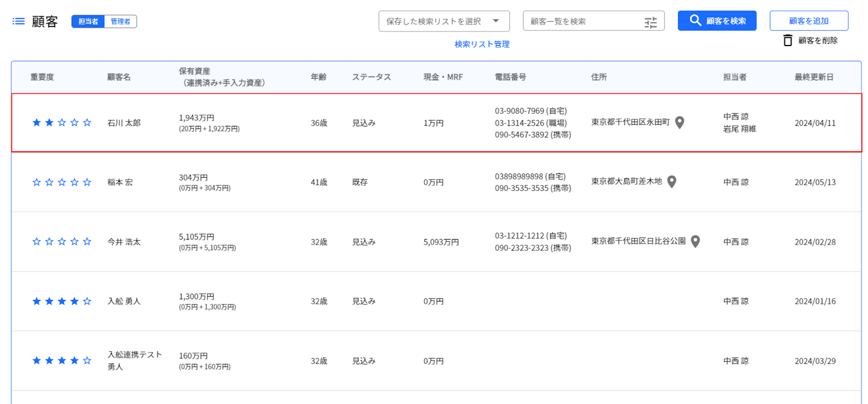Set 稲本 宏 importance to two stars
This screenshot has height=404, width=868.
[49, 182]
